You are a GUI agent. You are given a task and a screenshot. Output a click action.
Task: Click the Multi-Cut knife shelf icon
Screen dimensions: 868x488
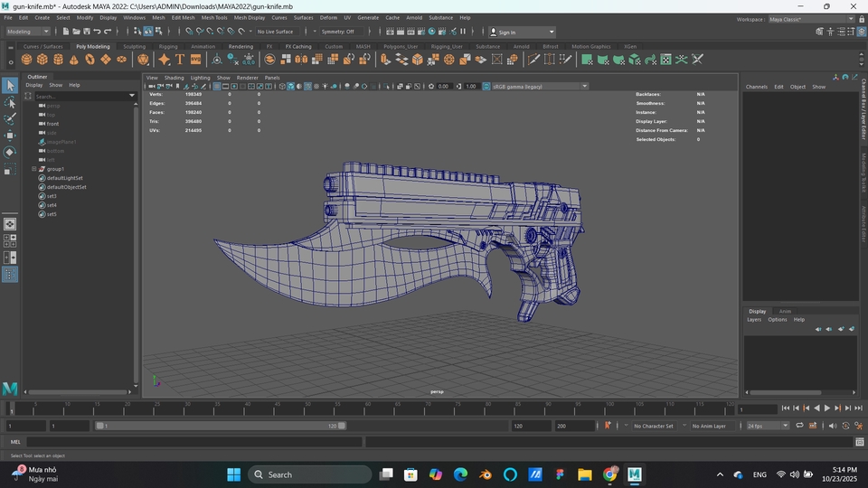point(533,60)
